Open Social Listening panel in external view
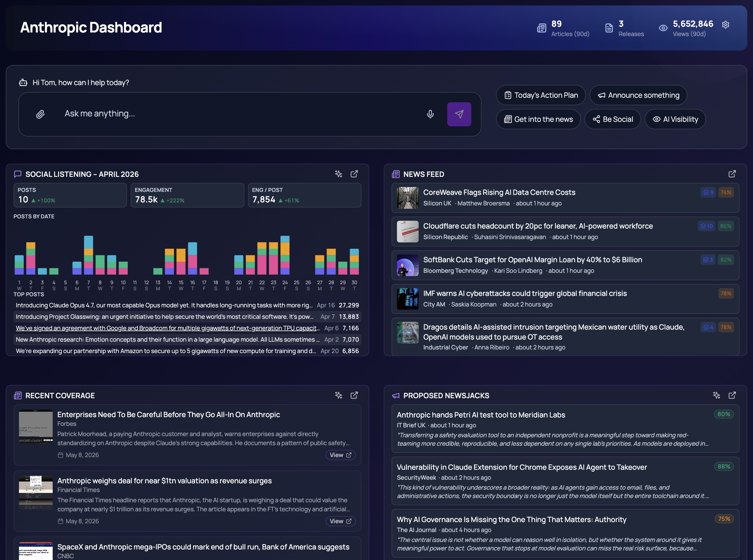Viewport: 753px width, 560px height. tap(354, 174)
